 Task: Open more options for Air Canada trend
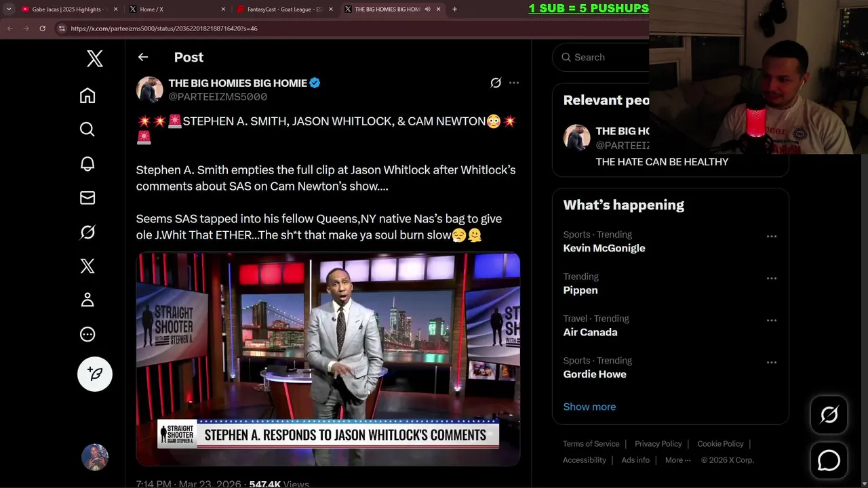tap(771, 321)
